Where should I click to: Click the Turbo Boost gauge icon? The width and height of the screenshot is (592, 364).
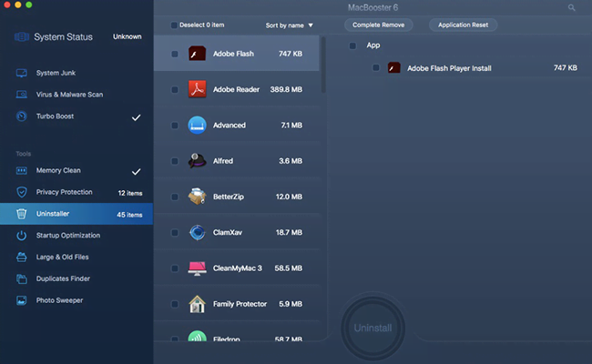pyautogui.click(x=22, y=116)
